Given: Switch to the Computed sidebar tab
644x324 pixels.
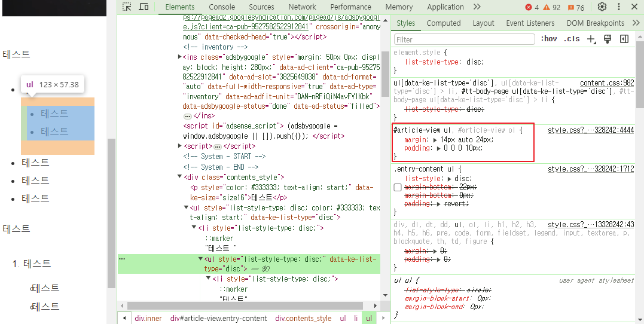Looking at the screenshot, I should click(443, 23).
